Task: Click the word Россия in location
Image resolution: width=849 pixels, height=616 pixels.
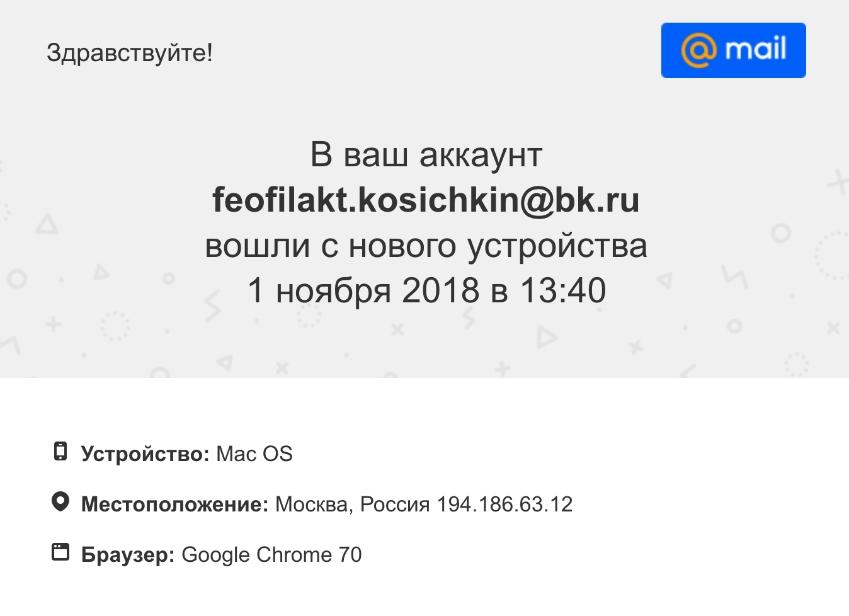Action: coord(395,505)
